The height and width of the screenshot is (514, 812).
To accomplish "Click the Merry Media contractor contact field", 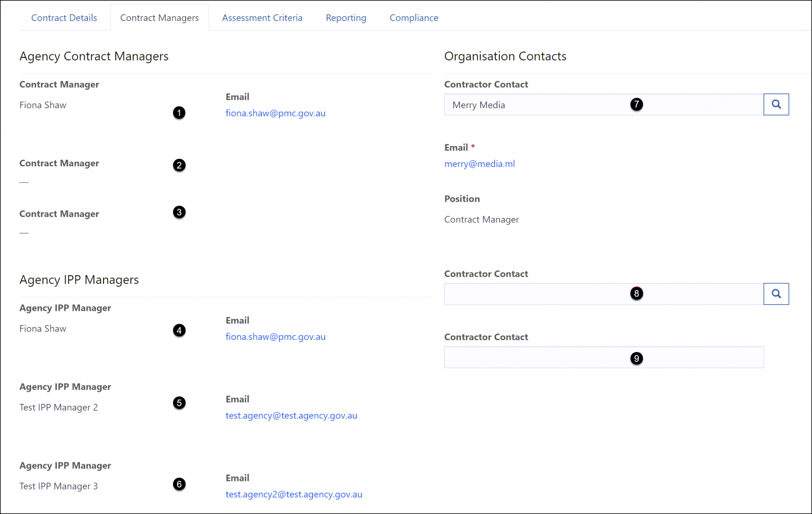I will coord(604,105).
